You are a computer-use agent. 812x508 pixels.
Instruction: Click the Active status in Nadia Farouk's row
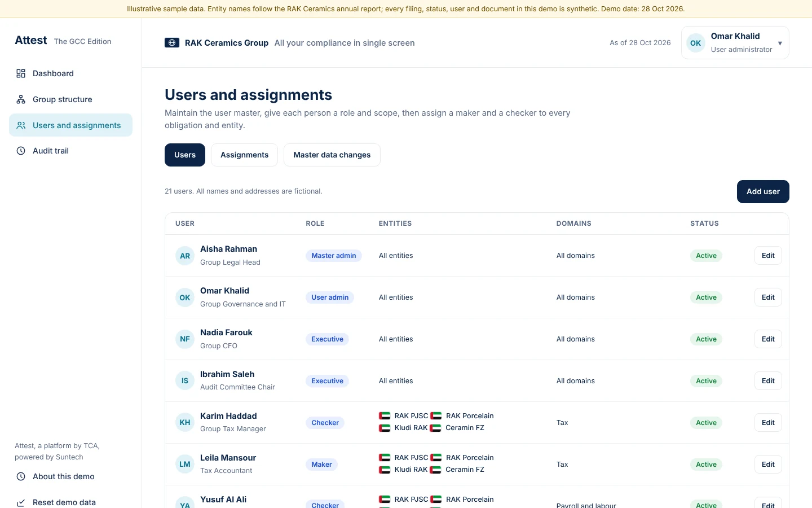(706, 339)
